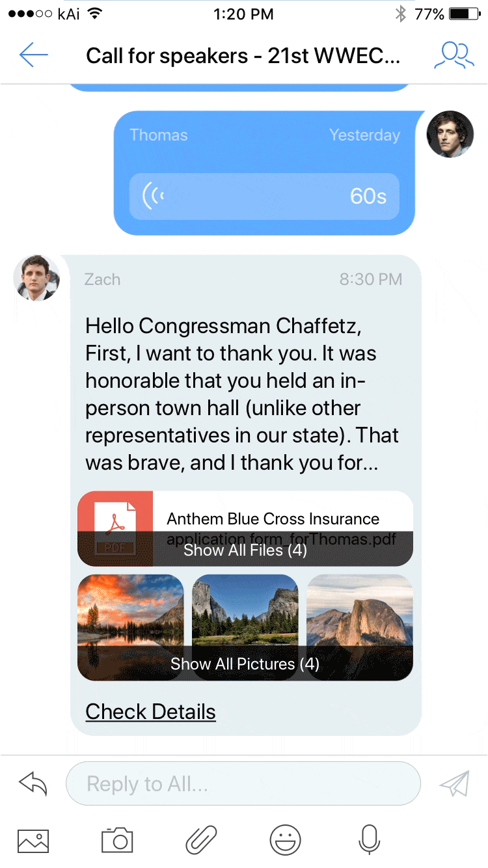The width and height of the screenshot is (488, 868).
Task: Play Thomas's 60s voice message
Action: pos(264,196)
